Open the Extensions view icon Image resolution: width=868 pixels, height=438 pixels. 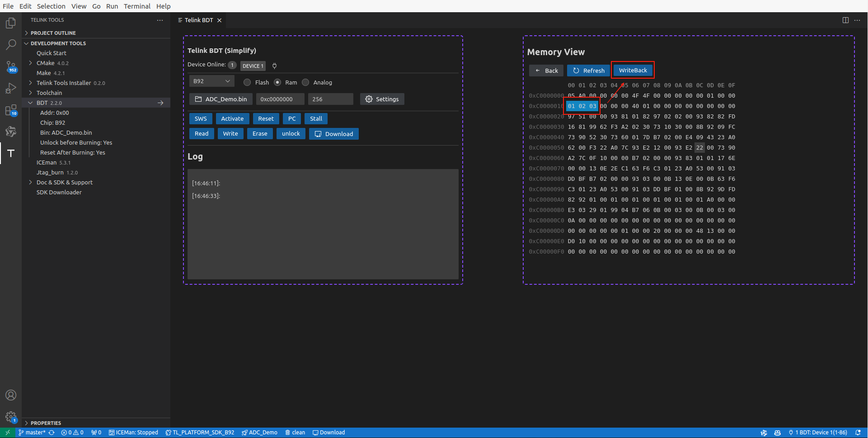[11, 110]
